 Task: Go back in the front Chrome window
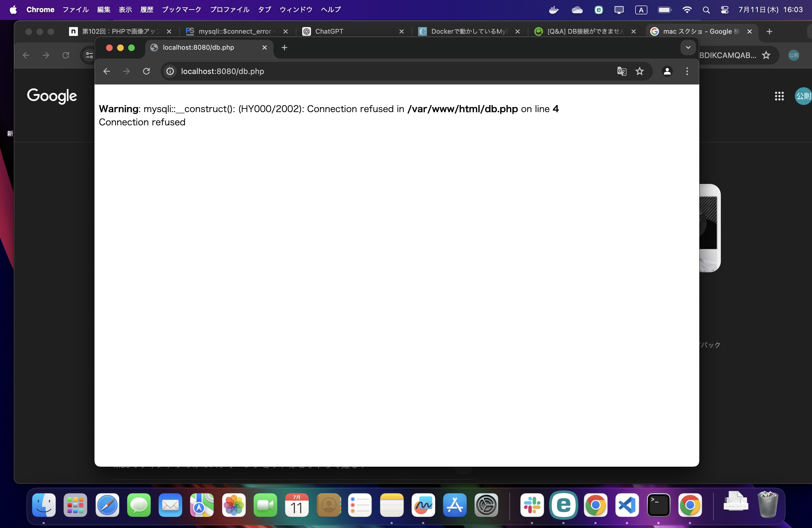pyautogui.click(x=107, y=71)
